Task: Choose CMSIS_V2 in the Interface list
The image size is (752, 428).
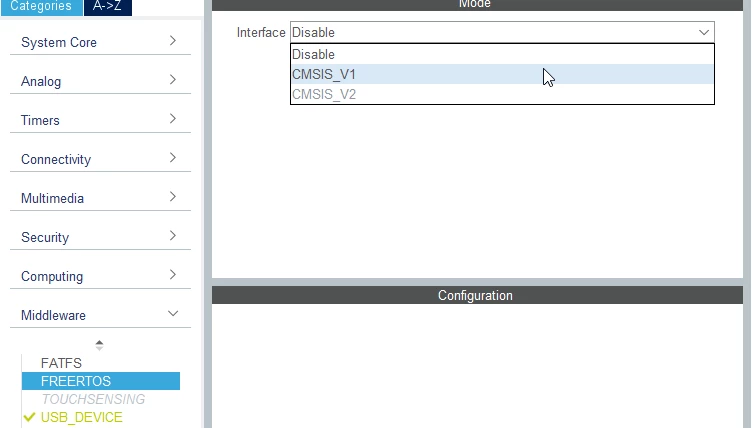Action: [x=502, y=94]
